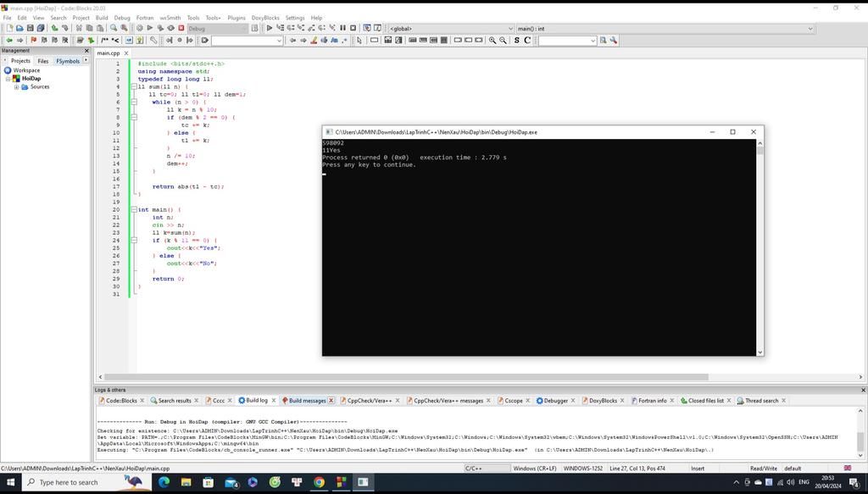Click the Windows taskbar search box
Image resolution: width=868 pixels, height=494 pixels.
(x=86, y=482)
